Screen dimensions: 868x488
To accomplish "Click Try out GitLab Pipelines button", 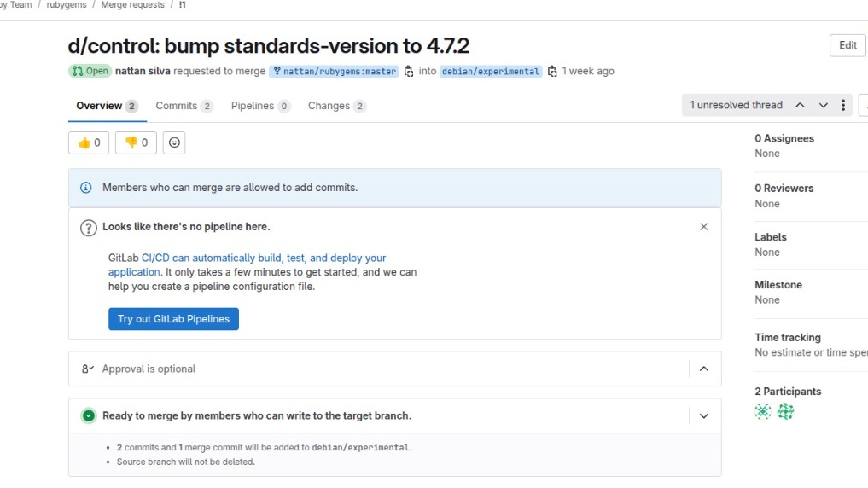I will (x=173, y=319).
